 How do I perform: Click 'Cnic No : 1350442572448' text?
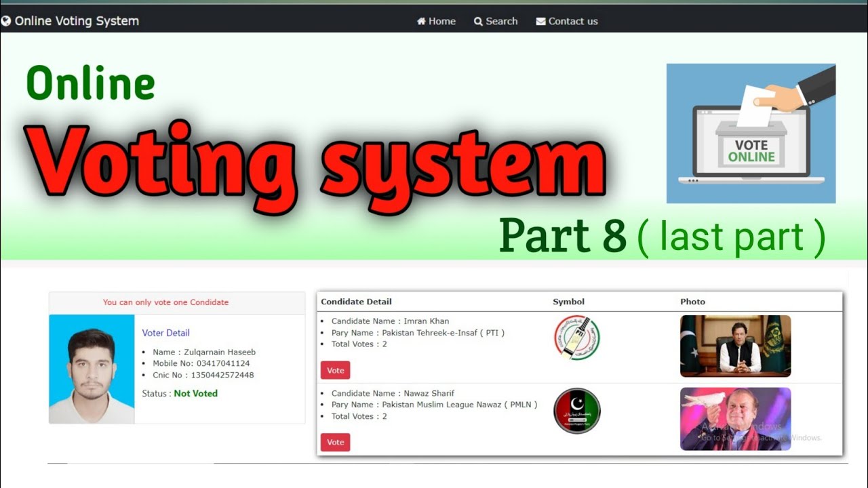click(x=203, y=375)
